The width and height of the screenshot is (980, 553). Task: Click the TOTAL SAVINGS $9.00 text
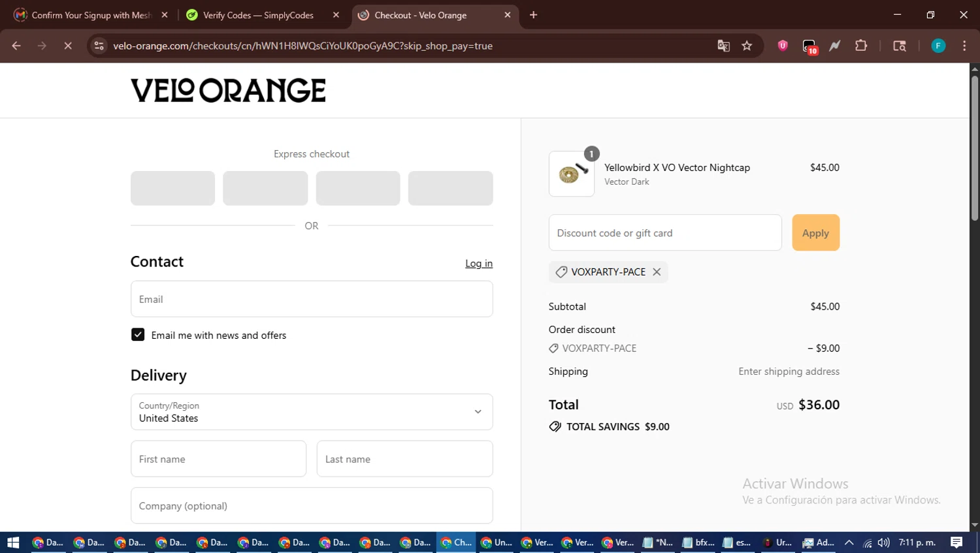[x=617, y=426]
